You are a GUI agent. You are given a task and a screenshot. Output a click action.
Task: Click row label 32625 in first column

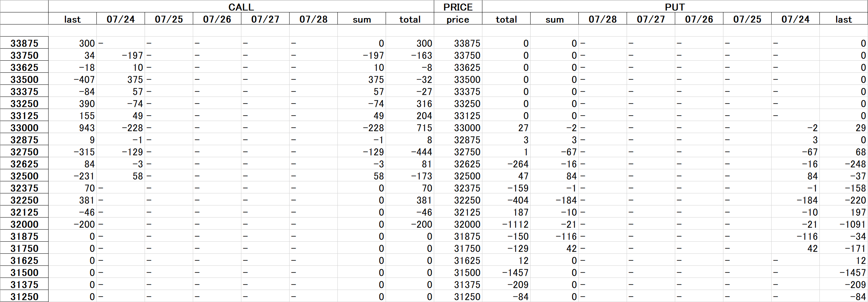coord(24,164)
